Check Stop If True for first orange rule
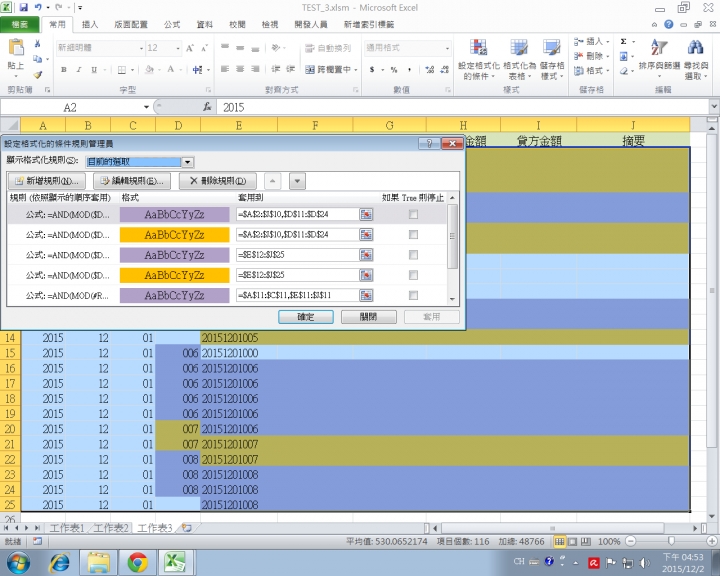Image resolution: width=720 pixels, height=576 pixels. [413, 234]
